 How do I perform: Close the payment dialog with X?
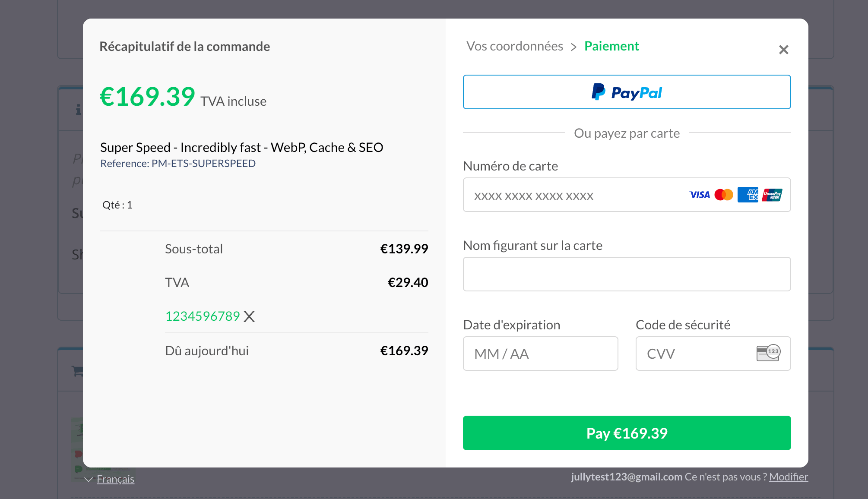pos(783,50)
